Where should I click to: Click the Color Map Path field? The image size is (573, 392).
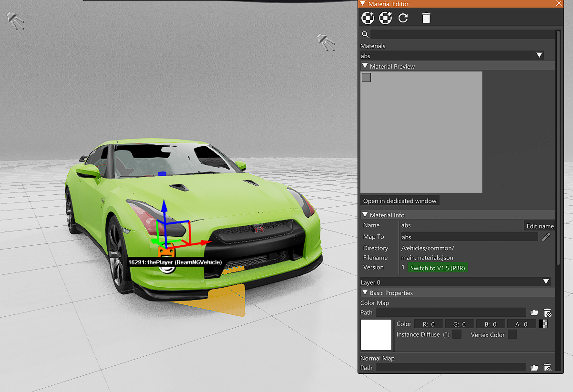(451, 312)
